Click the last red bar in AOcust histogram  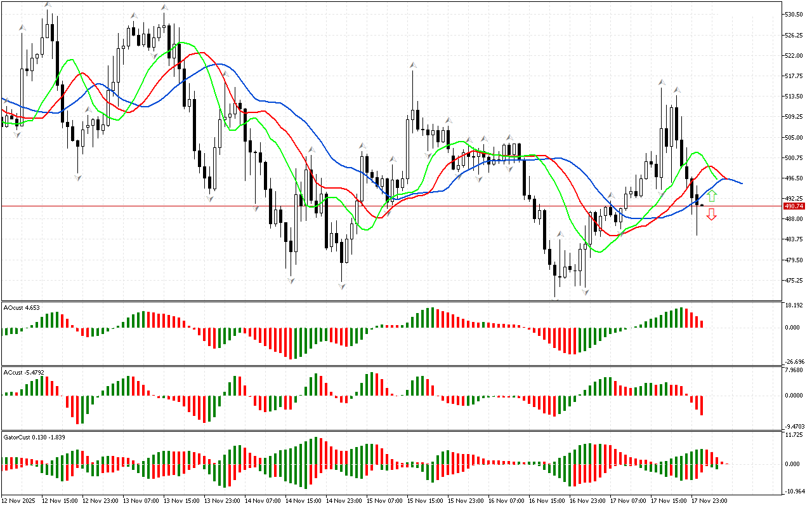pyautogui.click(x=702, y=324)
